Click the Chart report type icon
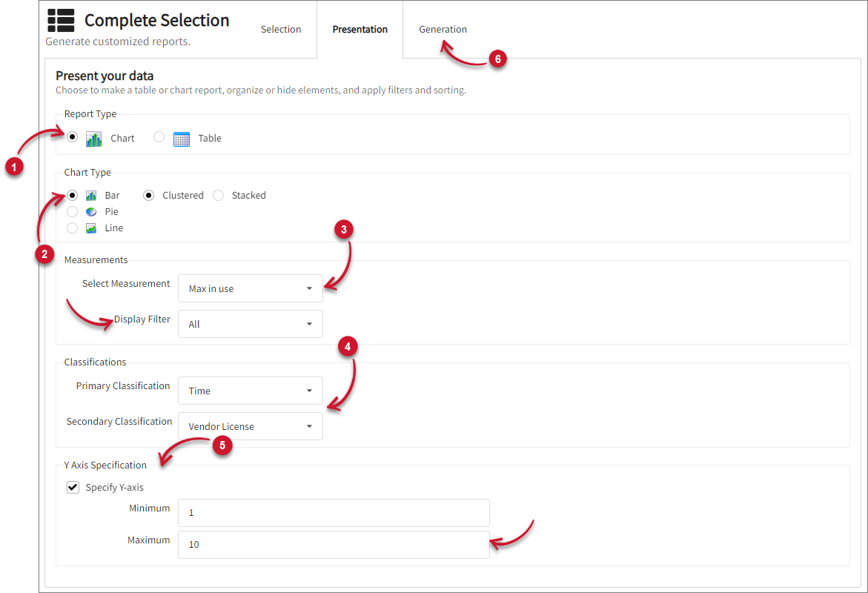Screen dimensions: 868x593 click(93, 139)
